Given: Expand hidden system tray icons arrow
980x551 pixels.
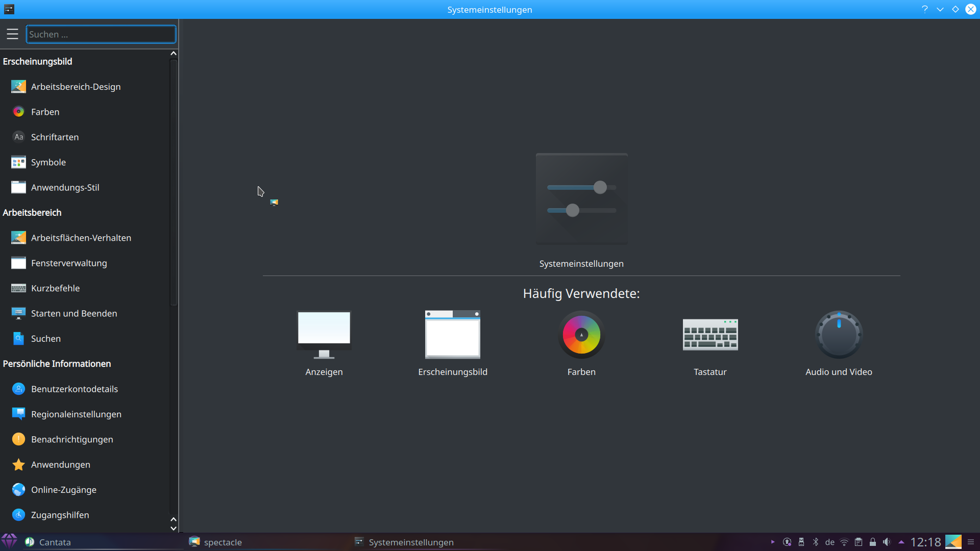Looking at the screenshot, I should pos(901,542).
